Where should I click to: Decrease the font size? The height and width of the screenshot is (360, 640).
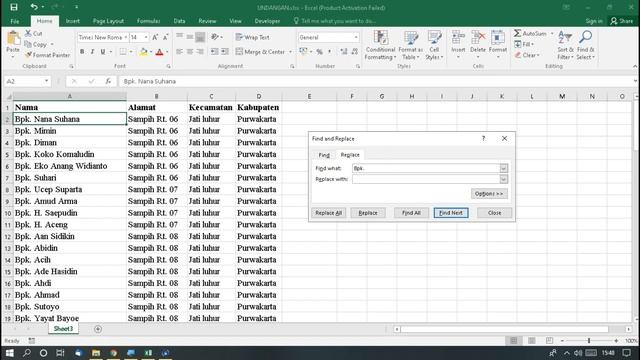pyautogui.click(x=165, y=37)
